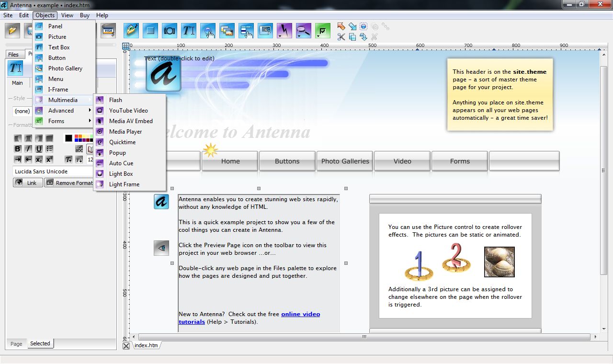Viewport: 613px width, 364px height.
Task: Open the folder icon in the toolbar
Action: coord(13,31)
